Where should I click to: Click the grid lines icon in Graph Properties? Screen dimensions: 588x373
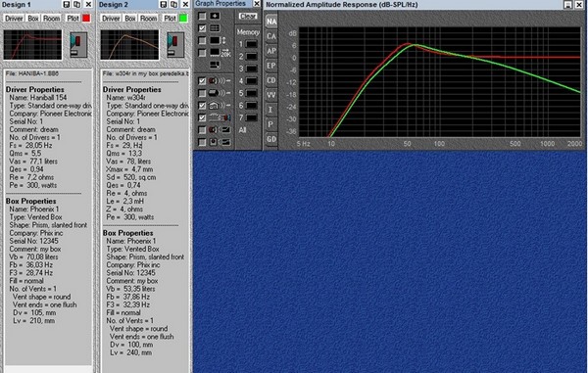coord(215,28)
